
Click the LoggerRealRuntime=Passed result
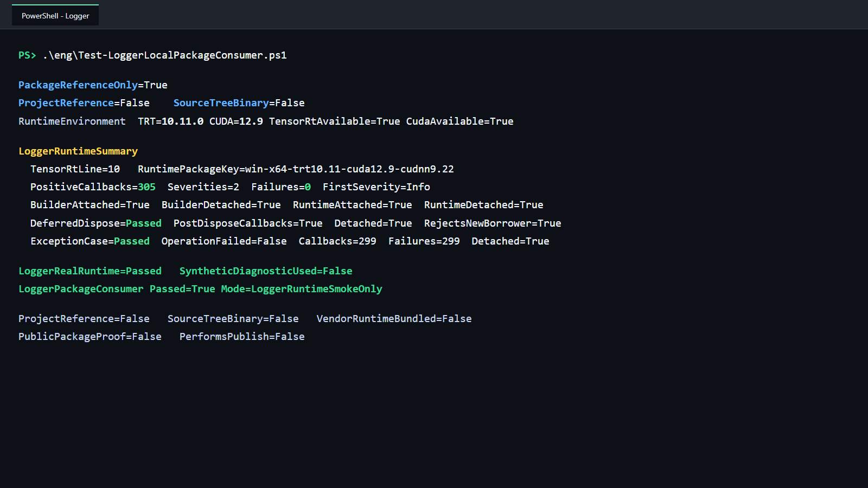point(90,271)
